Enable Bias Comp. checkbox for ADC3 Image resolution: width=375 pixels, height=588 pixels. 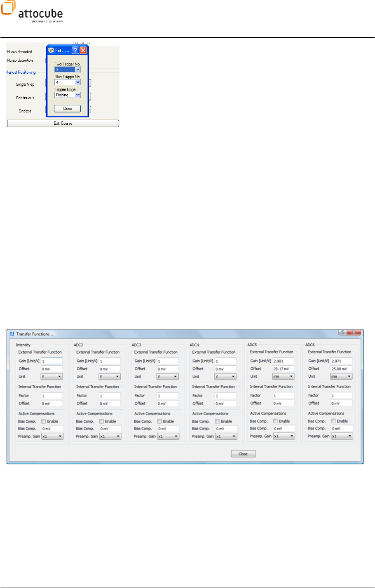click(x=159, y=421)
